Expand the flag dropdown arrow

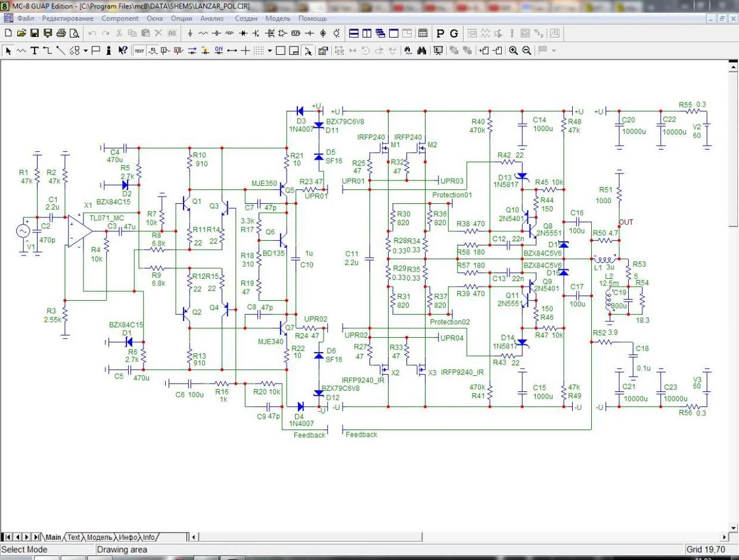coord(554,51)
